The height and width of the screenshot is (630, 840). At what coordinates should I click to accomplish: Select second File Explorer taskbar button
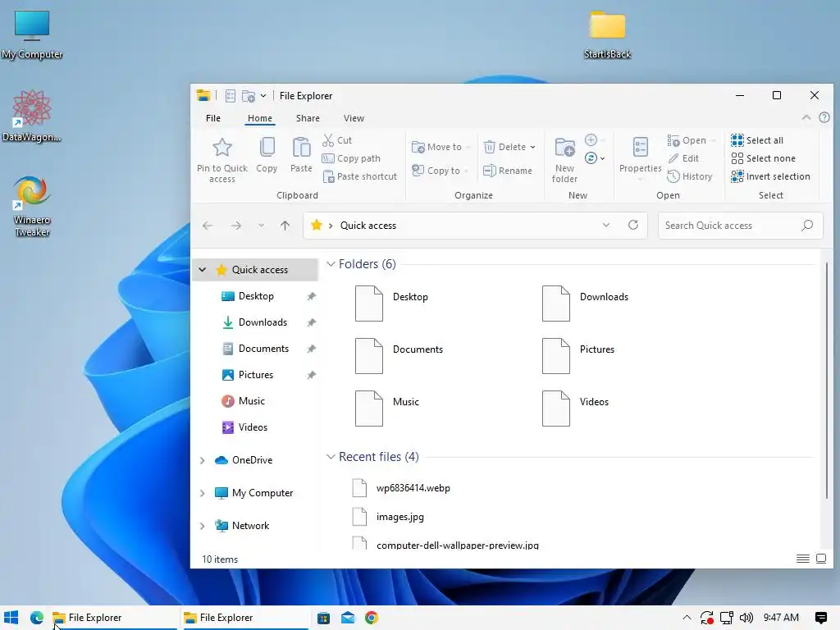pos(244,618)
